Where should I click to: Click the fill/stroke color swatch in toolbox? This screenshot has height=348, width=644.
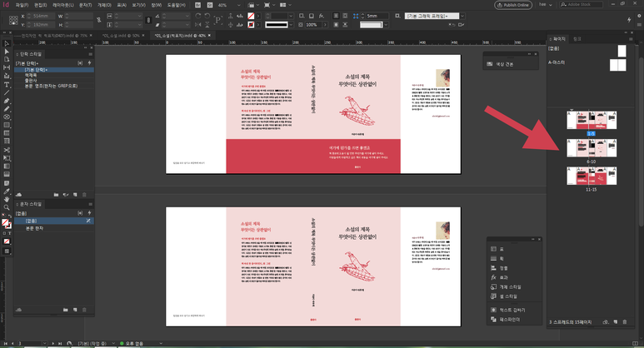pyautogui.click(x=6, y=223)
